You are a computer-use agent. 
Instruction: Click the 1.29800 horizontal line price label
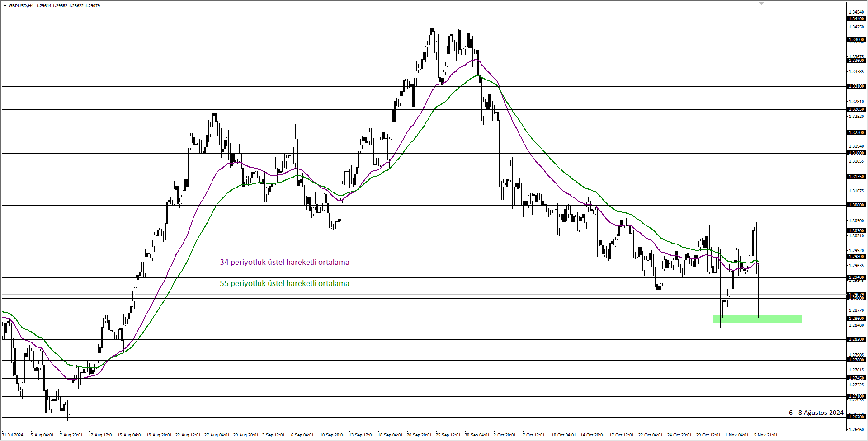[x=856, y=257]
